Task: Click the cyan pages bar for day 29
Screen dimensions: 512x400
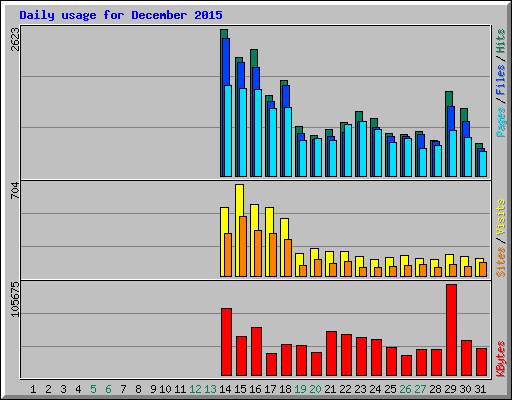Action: (453, 153)
